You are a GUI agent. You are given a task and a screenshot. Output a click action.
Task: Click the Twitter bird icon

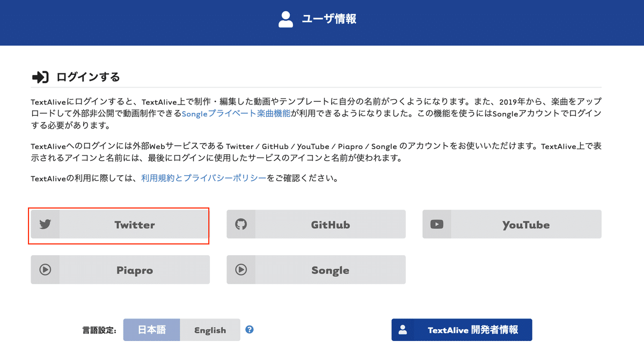click(45, 225)
